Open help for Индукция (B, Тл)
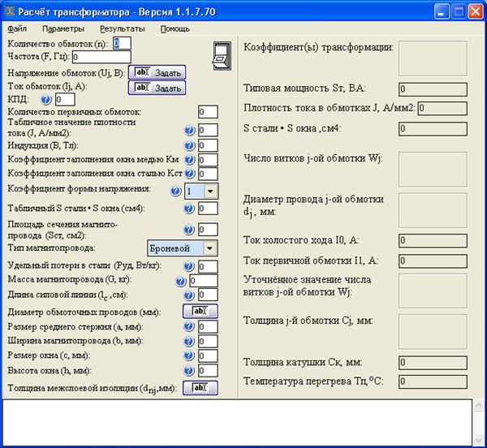487x448 pixels. pos(189,145)
